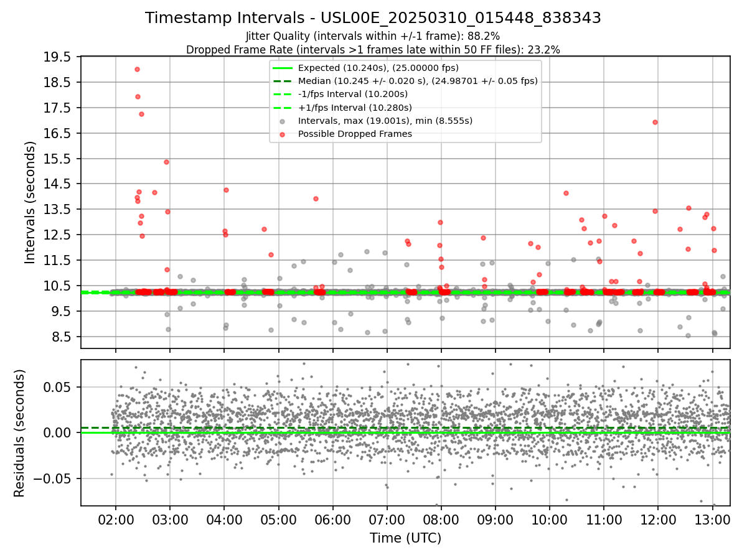
Task: Select the 'Dropped Frame Rate' 23.2% subtitle line
Action: 373,50
